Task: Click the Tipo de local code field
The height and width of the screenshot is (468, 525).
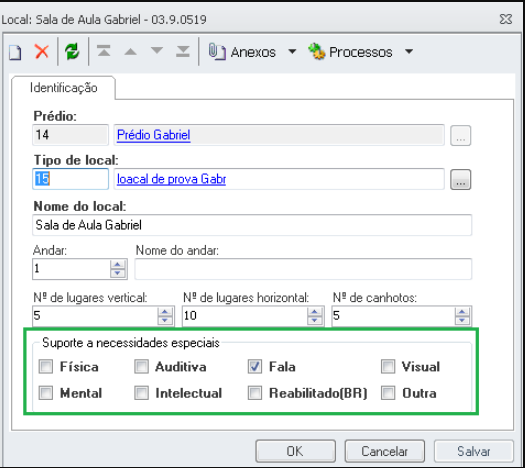Action: [70, 179]
